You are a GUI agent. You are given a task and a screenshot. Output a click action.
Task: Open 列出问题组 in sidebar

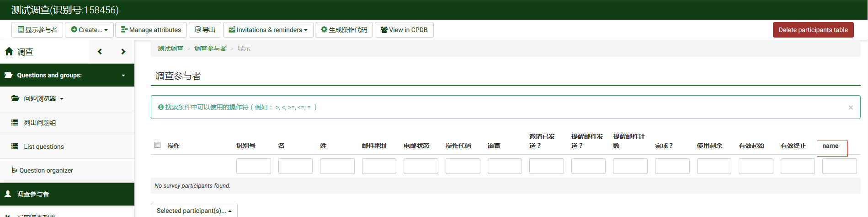point(40,123)
